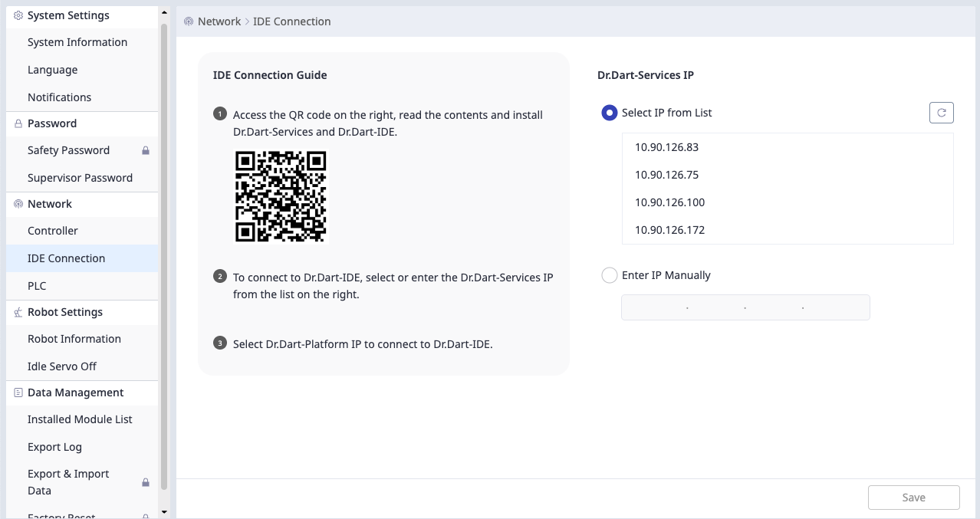Image resolution: width=980 pixels, height=519 pixels.
Task: Click the Robot Settings arm icon
Action: (18, 312)
